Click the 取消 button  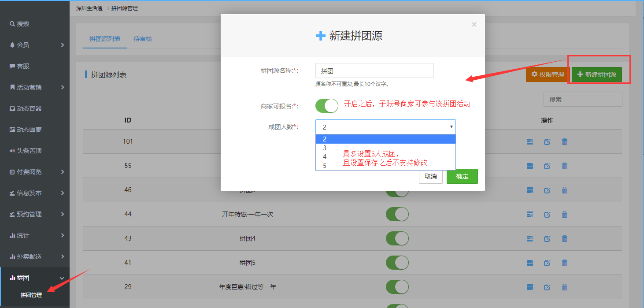point(430,176)
